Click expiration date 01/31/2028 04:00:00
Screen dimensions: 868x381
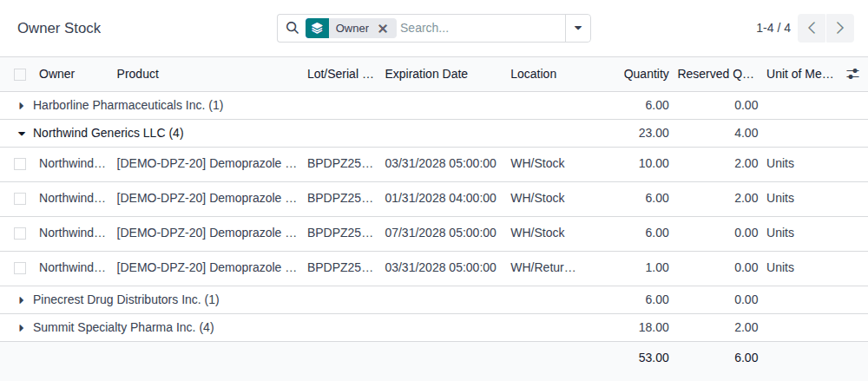click(441, 198)
